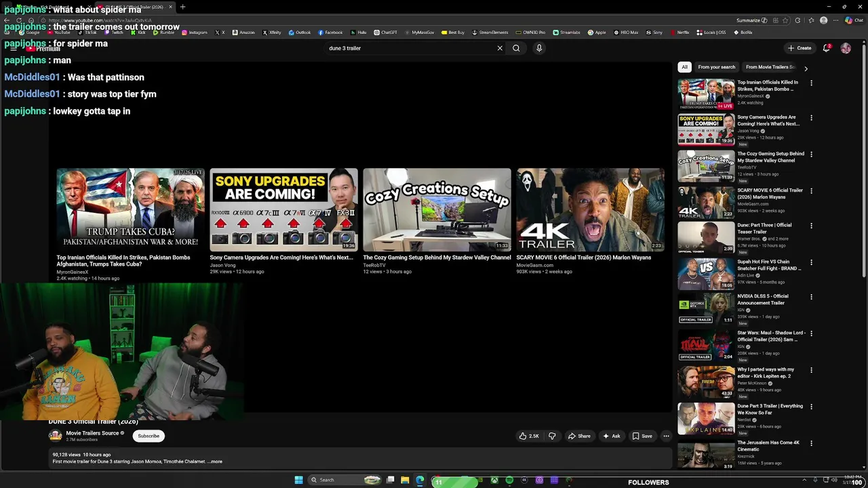Viewport: 868px width, 488px height.
Task: Subscribe to Movie Trailers Source
Action: (x=149, y=436)
